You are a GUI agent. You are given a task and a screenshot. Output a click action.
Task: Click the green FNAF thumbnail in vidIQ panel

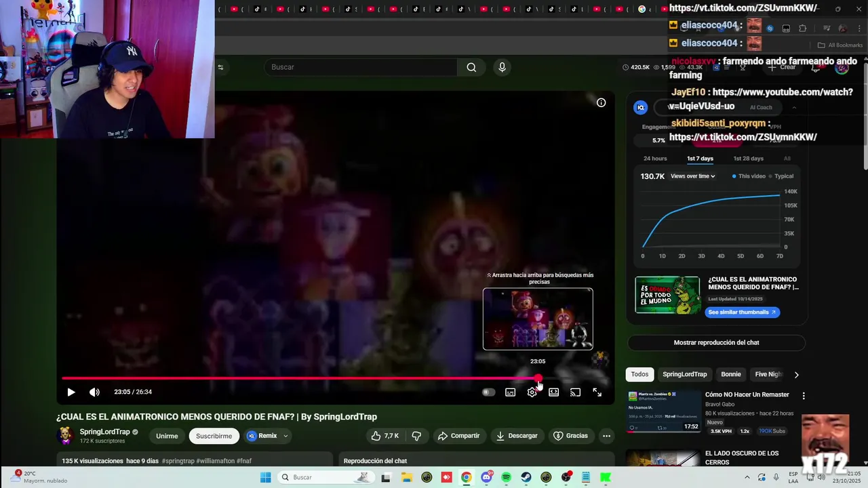tap(667, 295)
